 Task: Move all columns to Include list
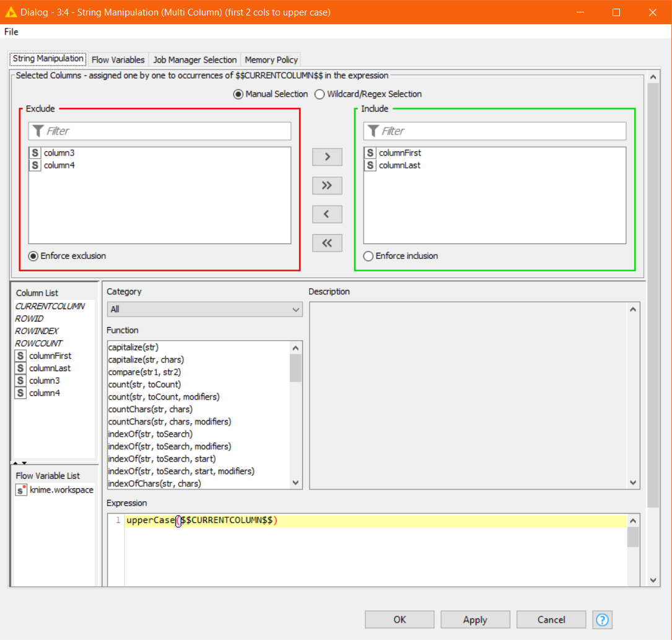(327, 186)
